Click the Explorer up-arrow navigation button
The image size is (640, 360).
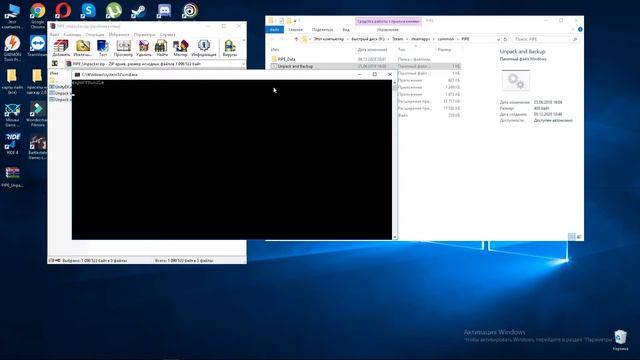(296, 39)
